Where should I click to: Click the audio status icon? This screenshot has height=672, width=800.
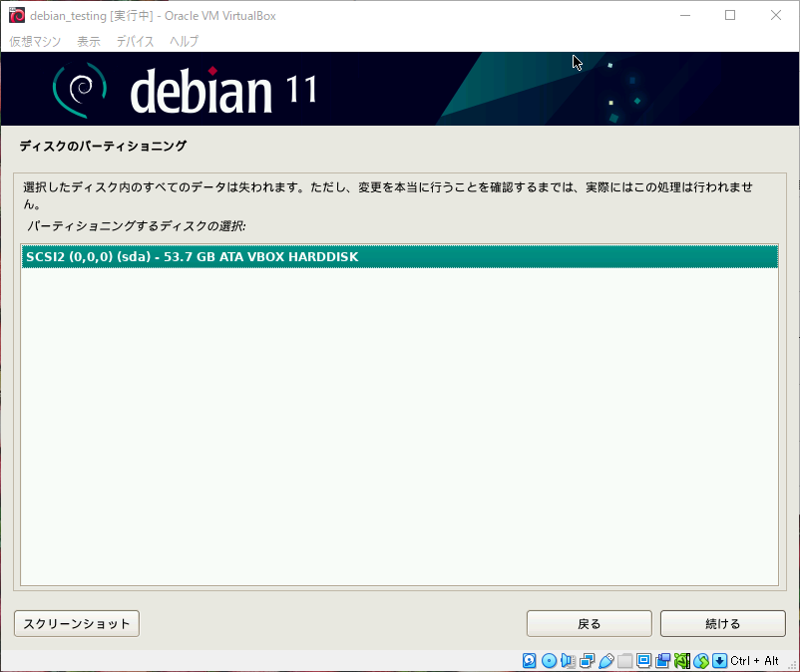point(568,661)
